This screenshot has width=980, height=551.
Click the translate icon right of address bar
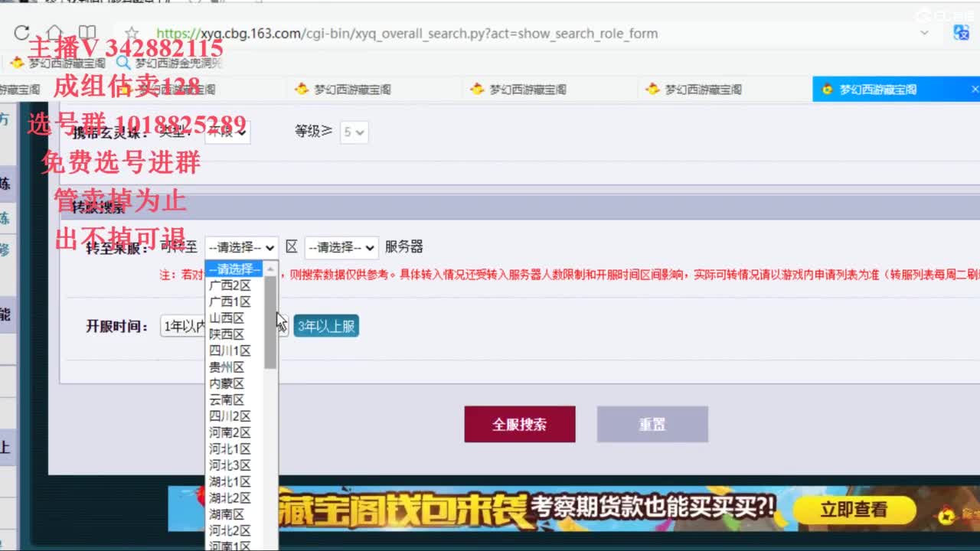pyautogui.click(x=961, y=33)
